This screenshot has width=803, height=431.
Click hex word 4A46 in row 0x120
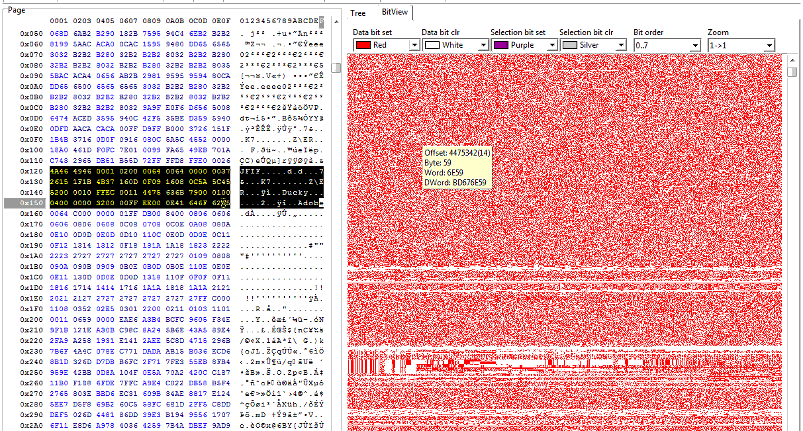click(x=58, y=171)
